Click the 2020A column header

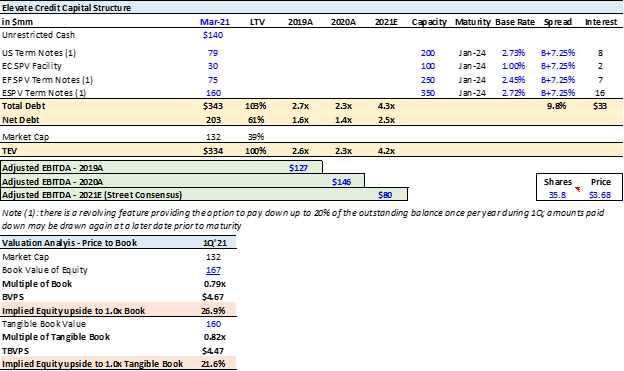[343, 22]
